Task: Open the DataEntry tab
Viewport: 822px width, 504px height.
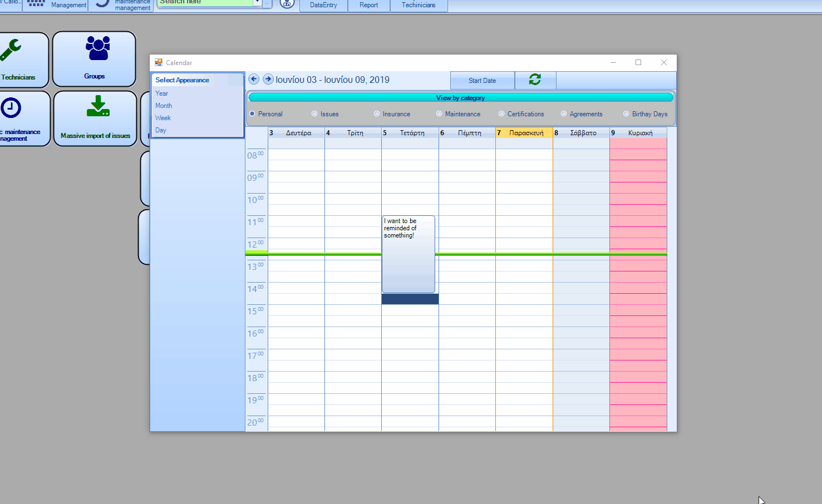Action: [323, 5]
